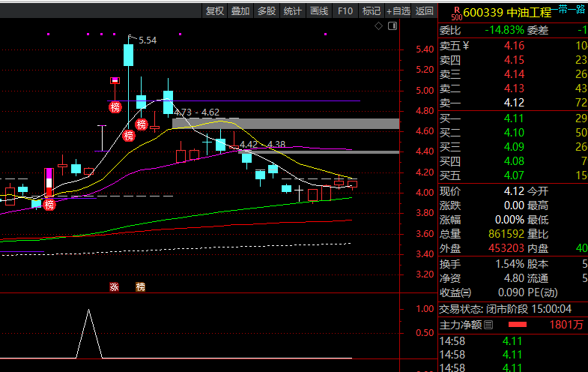Screen dimensions: 588x372
Task: Click the 标记 mark button
Action: coord(372,11)
